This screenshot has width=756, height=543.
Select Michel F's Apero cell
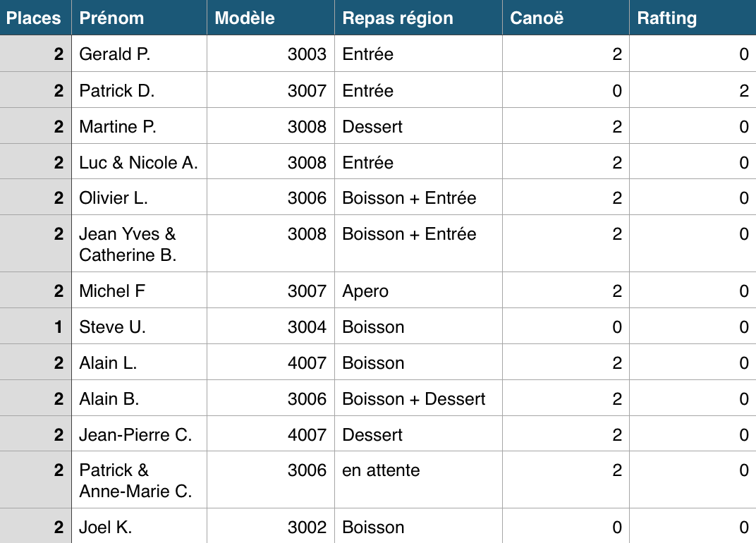pyautogui.click(x=418, y=291)
